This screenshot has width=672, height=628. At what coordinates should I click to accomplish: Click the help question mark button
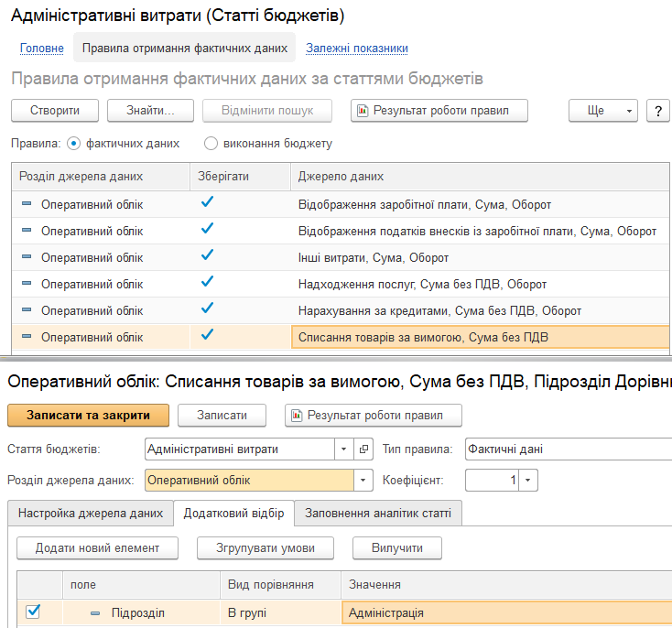[657, 111]
